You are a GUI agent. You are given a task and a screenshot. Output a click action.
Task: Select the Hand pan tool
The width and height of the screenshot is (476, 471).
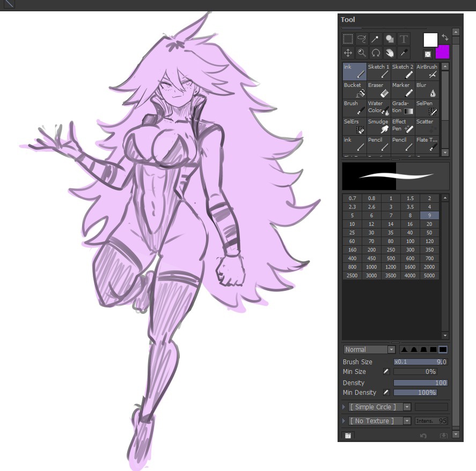click(390, 53)
